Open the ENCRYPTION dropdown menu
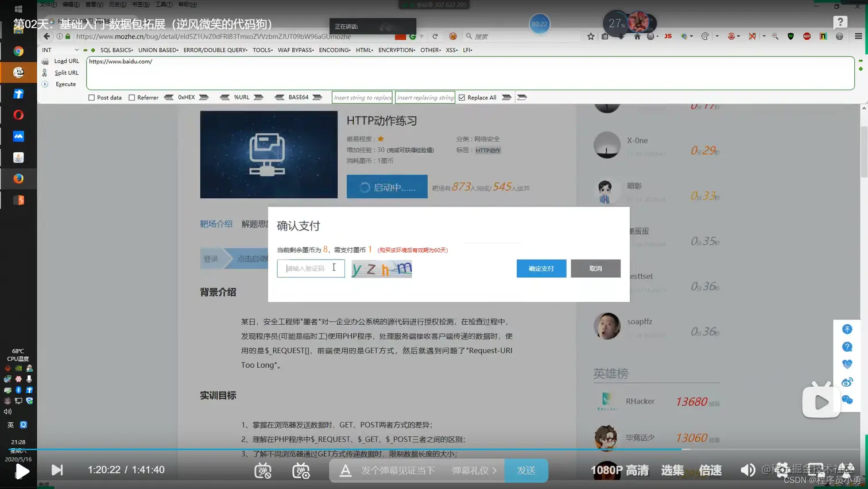868x489 pixels. click(397, 50)
